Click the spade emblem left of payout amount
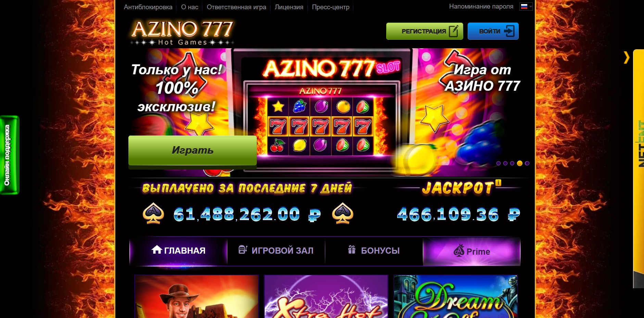 [x=153, y=214]
